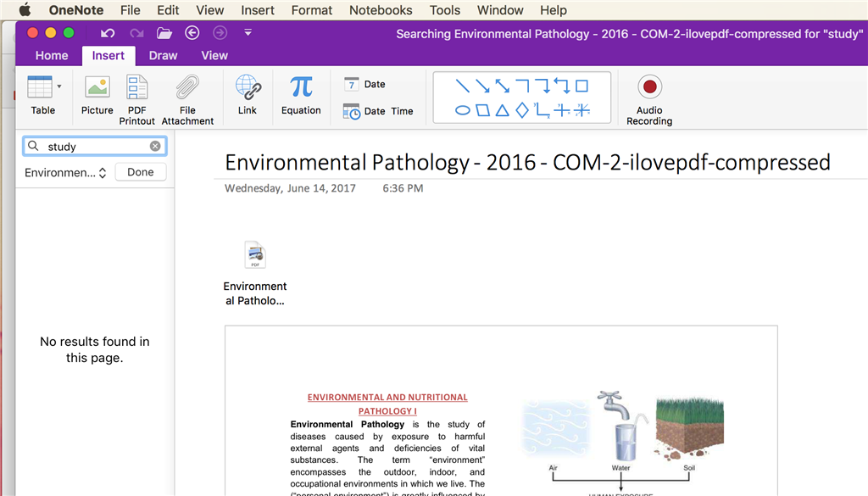The height and width of the screenshot is (496, 868).
Task: Open the Help menu
Action: 553,10
